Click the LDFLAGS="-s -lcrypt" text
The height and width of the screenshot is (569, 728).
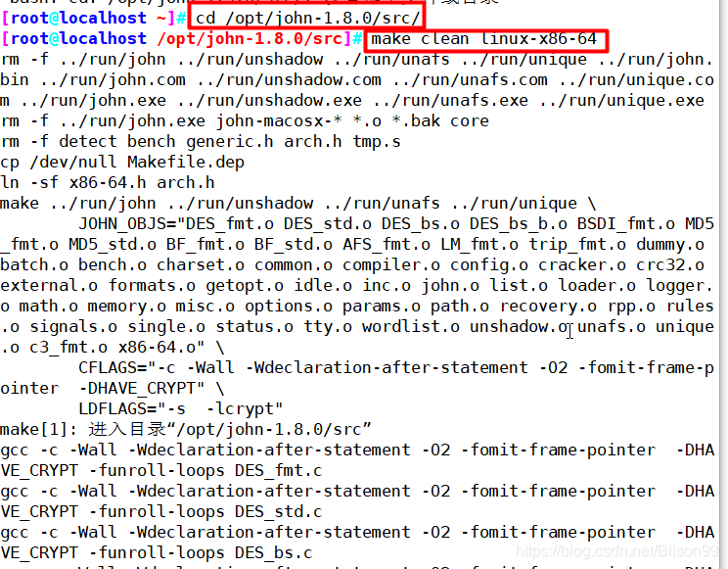coord(181,408)
